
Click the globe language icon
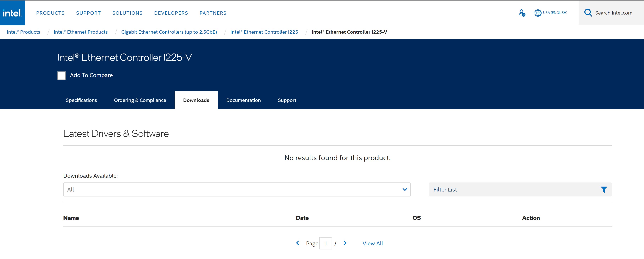click(537, 13)
